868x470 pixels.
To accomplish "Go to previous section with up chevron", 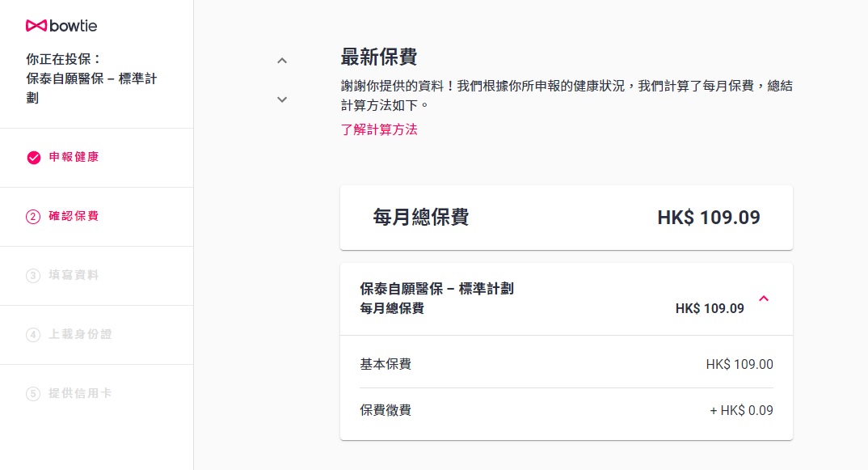I will [282, 61].
